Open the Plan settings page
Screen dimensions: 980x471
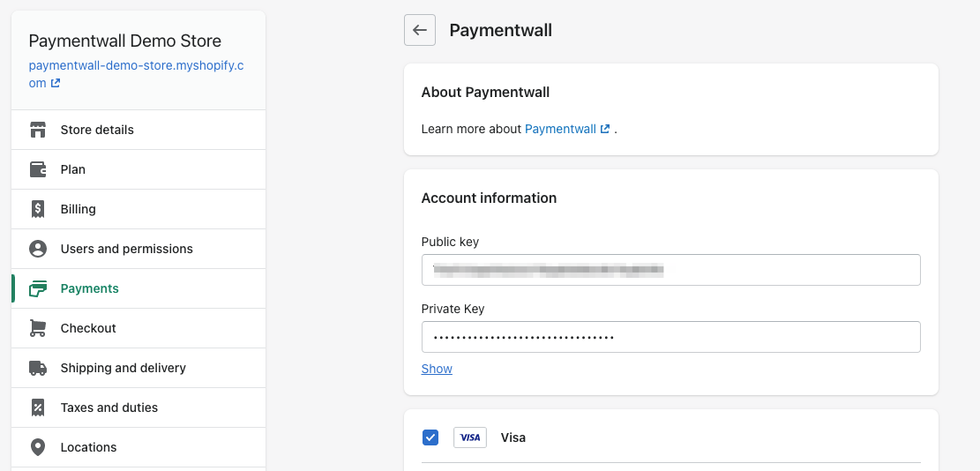pyautogui.click(x=138, y=169)
